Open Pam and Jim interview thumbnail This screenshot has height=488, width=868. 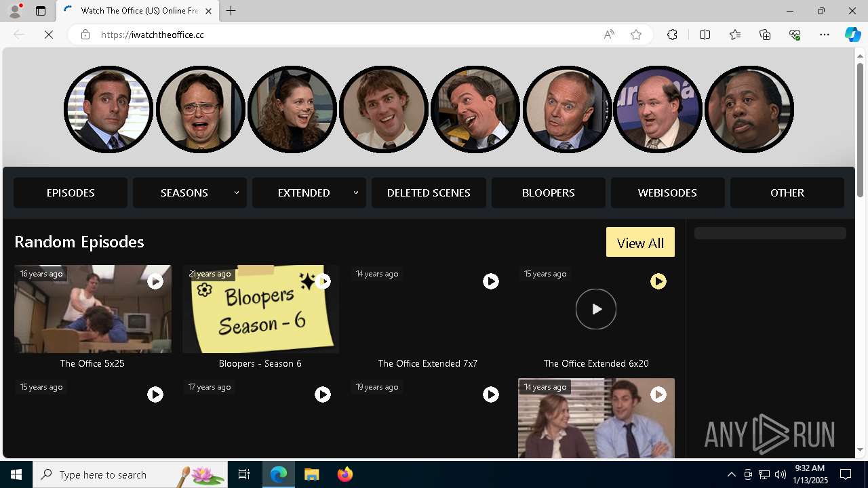(596, 418)
